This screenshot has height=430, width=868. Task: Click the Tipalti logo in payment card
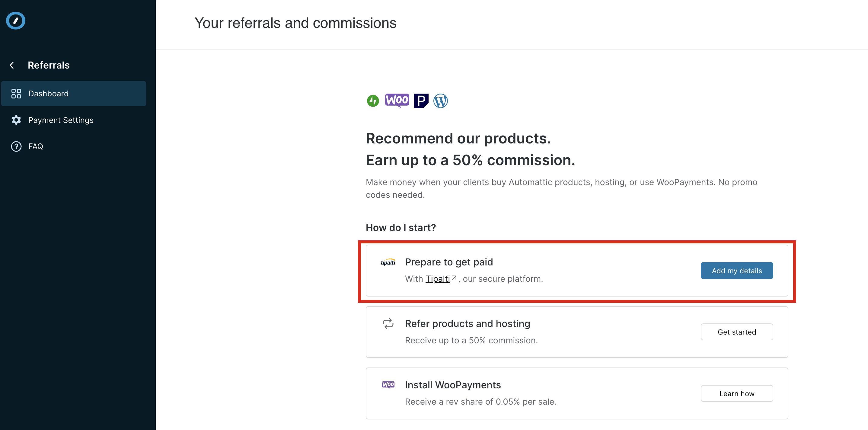[388, 262]
